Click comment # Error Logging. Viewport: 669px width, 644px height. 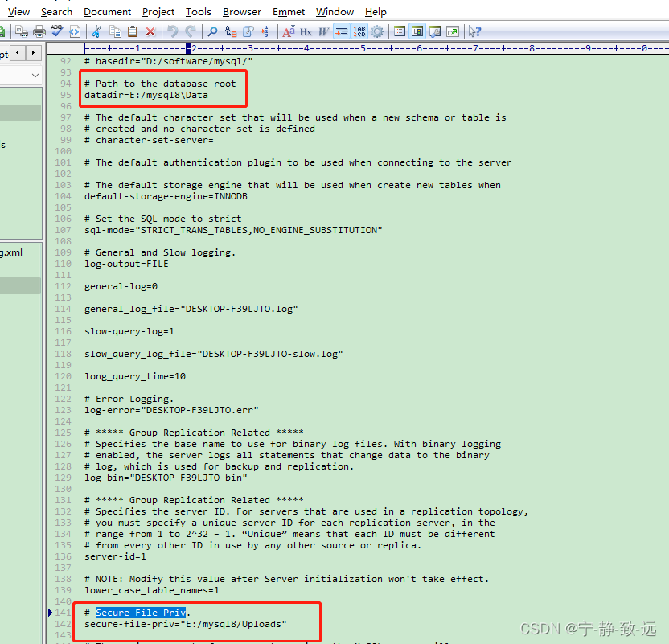click(x=129, y=399)
